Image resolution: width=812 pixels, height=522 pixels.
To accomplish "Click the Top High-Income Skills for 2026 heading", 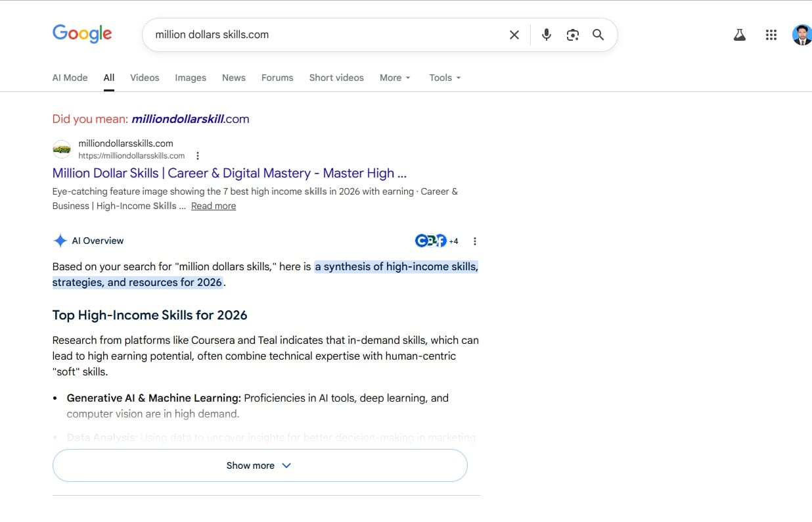I will (x=150, y=315).
